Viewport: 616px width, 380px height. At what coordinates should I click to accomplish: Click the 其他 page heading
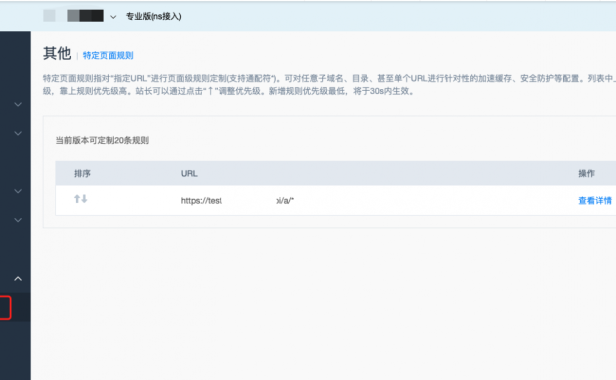click(57, 53)
